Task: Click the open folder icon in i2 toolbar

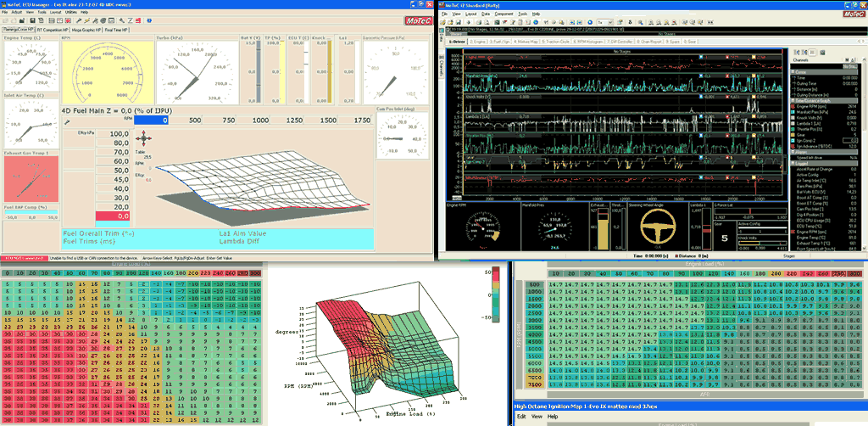Action: pos(442,22)
